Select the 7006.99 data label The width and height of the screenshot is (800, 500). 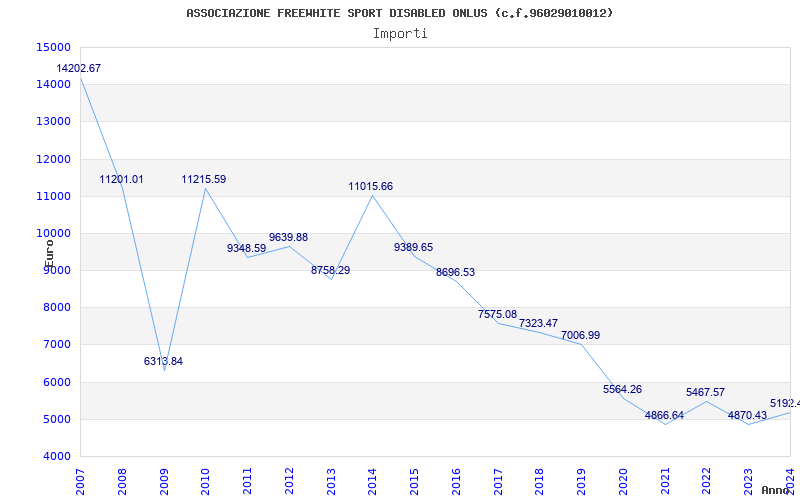tap(580, 336)
